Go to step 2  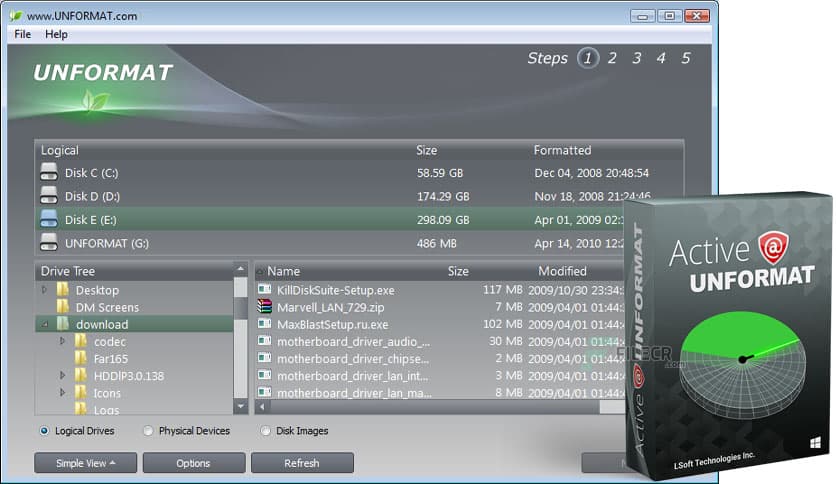click(612, 58)
